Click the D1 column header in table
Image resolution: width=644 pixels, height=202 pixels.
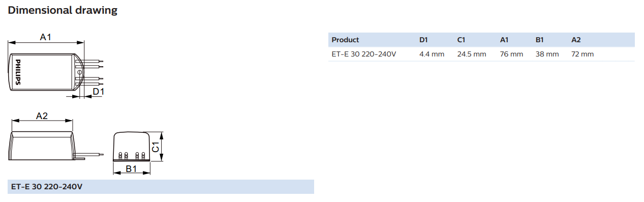coord(424,40)
